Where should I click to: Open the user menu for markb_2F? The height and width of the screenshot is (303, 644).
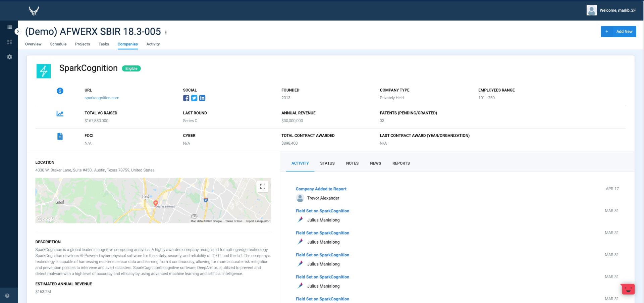[x=611, y=10]
